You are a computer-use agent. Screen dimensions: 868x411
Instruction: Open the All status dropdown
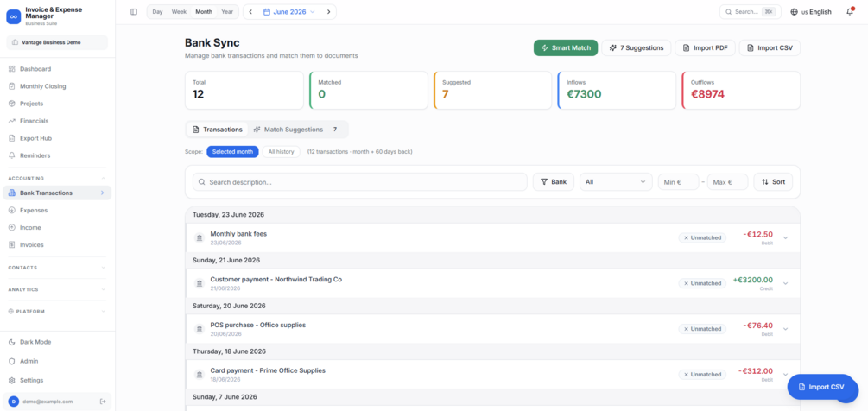point(616,181)
